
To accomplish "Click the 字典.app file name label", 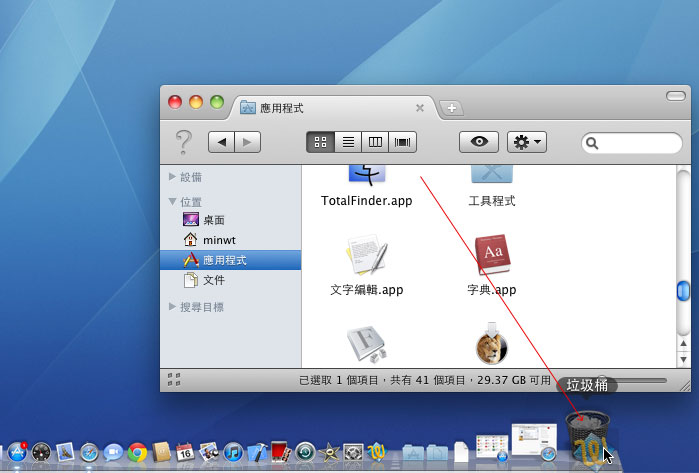I will (x=492, y=290).
